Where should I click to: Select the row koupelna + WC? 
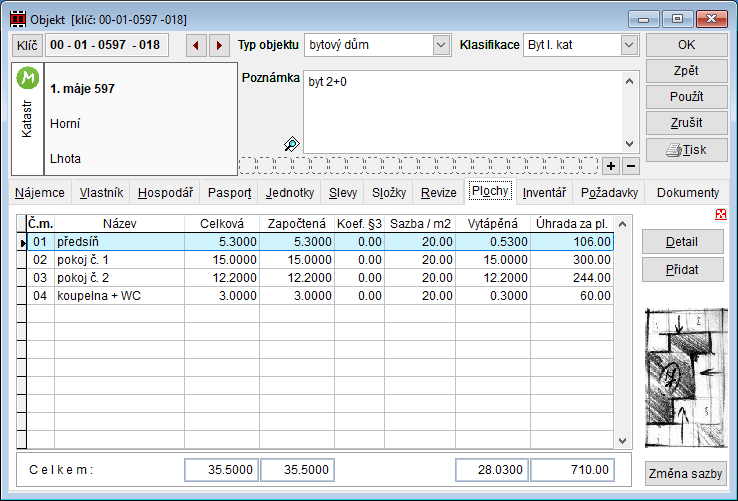click(100, 296)
